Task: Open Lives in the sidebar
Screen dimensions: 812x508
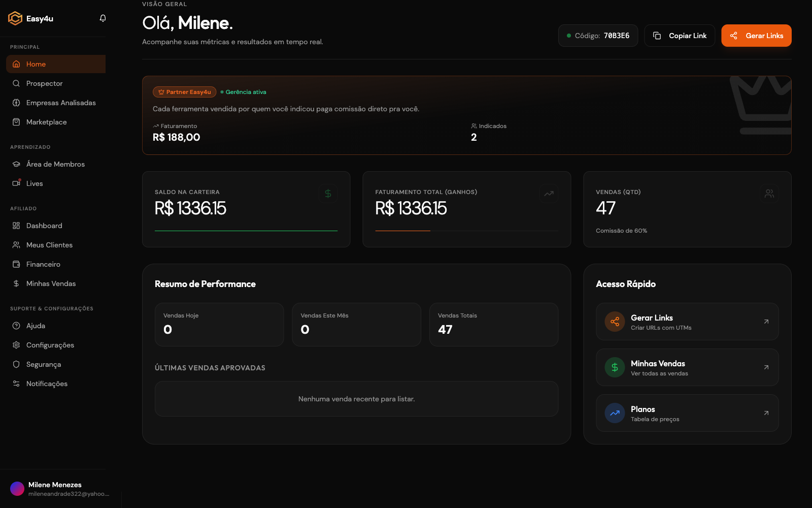Action: point(35,183)
